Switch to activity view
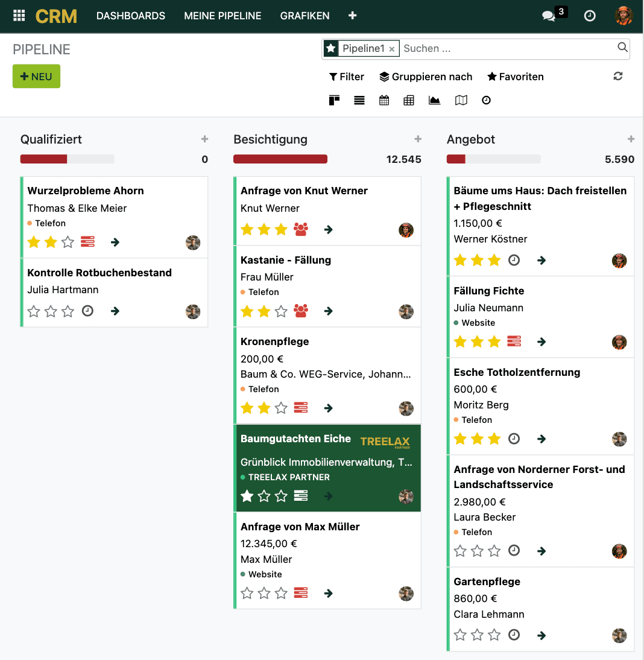Screen dimensions: 644x660 pyautogui.click(x=486, y=100)
